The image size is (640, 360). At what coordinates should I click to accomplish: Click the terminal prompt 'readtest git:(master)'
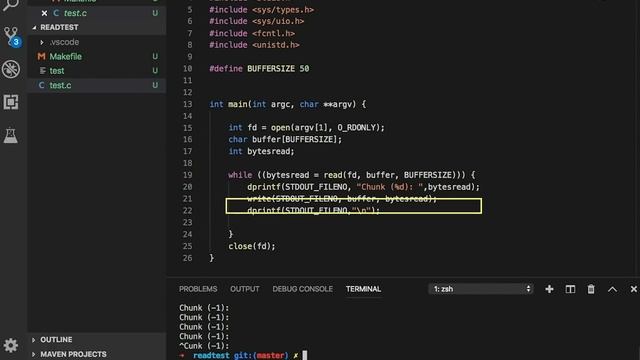(x=241, y=356)
